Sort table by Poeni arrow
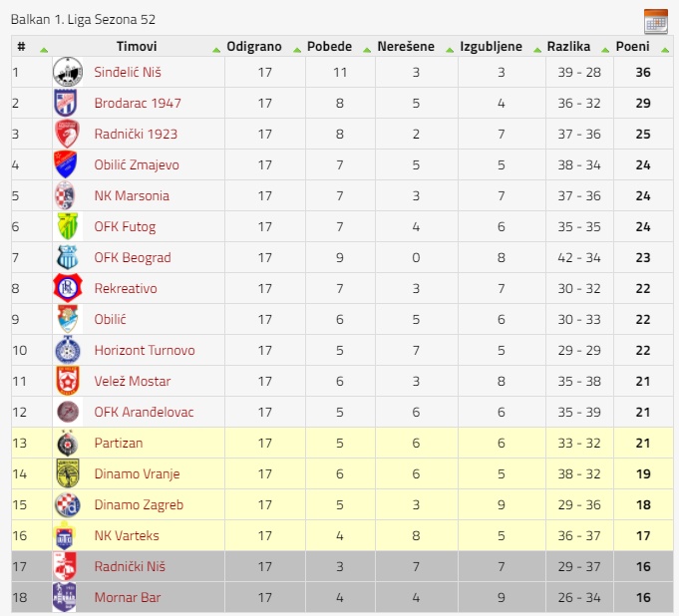679x616 pixels. [x=665, y=50]
